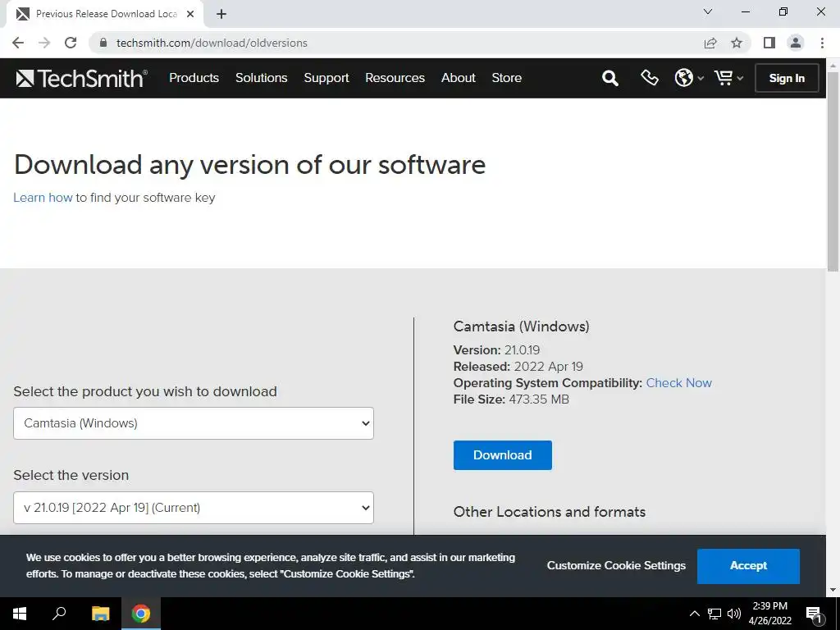Click the scrollbar down arrow
Image resolution: width=840 pixels, height=630 pixels.
[x=833, y=591]
